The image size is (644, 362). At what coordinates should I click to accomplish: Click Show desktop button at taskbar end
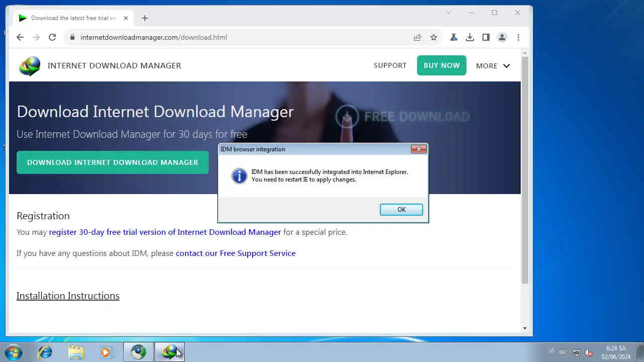(x=640, y=352)
